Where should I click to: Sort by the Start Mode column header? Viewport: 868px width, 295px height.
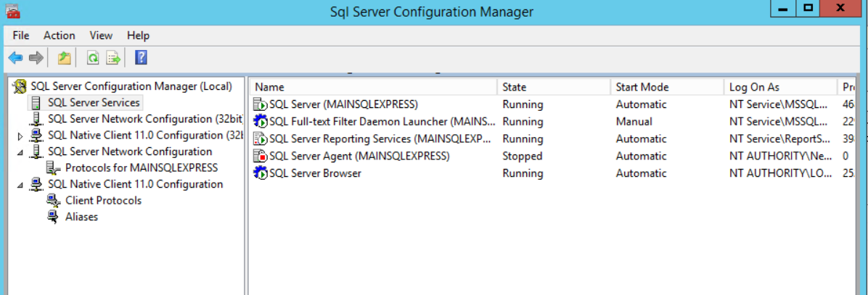667,87
